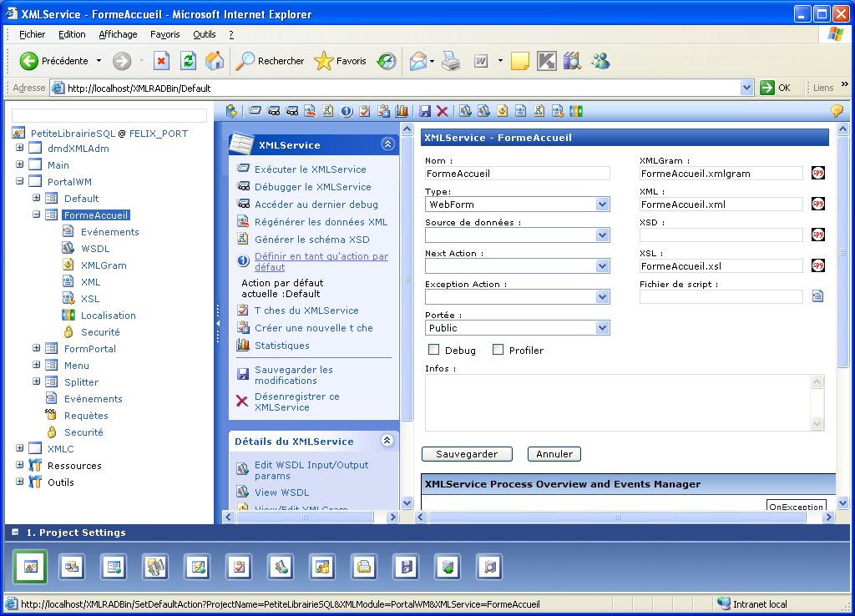855x616 pixels.
Task: Click the spy icon next to XMLGram field
Action: pyautogui.click(x=817, y=174)
